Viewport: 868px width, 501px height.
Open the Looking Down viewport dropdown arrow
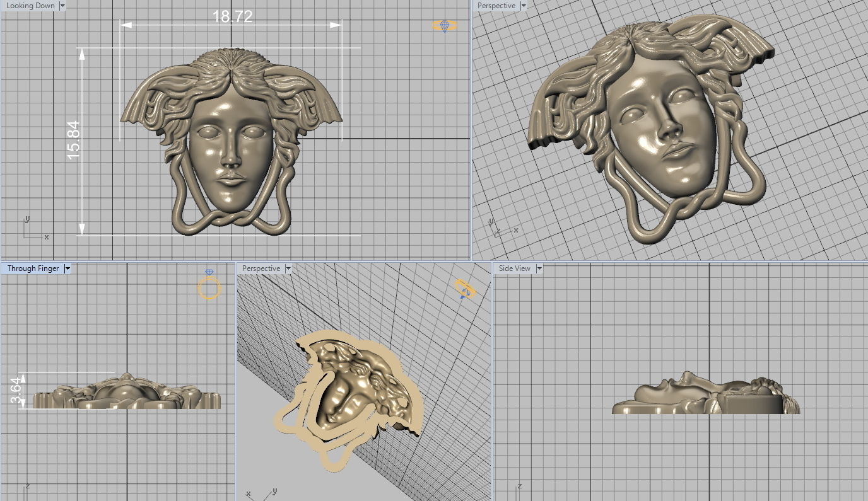[x=62, y=6]
